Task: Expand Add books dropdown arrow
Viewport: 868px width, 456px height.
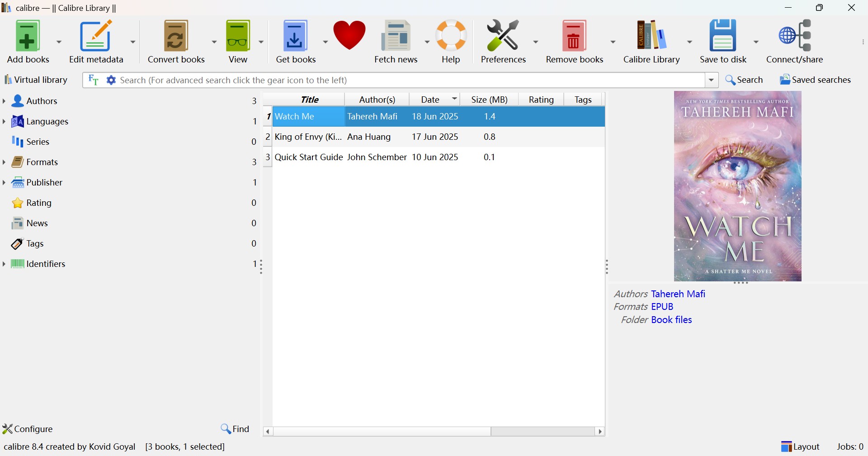Action: pos(59,41)
